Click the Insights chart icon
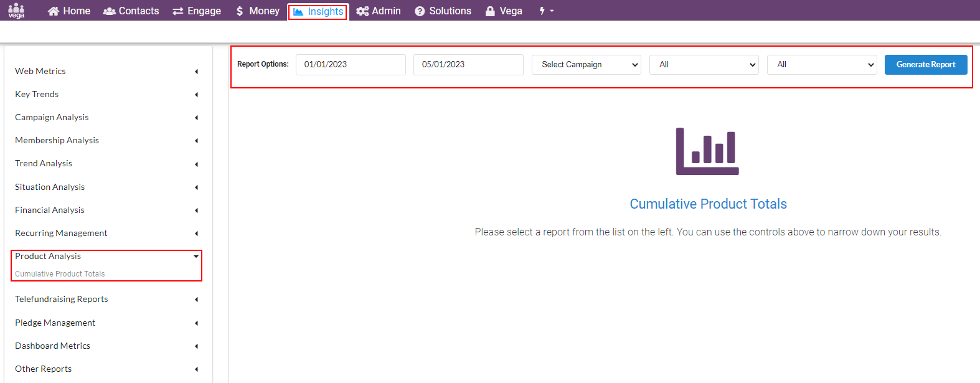 [298, 11]
